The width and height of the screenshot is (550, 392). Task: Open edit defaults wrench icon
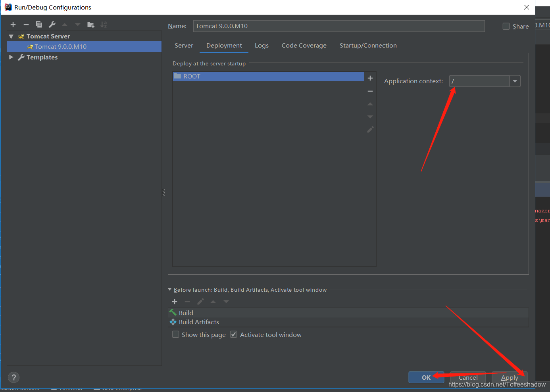point(52,25)
